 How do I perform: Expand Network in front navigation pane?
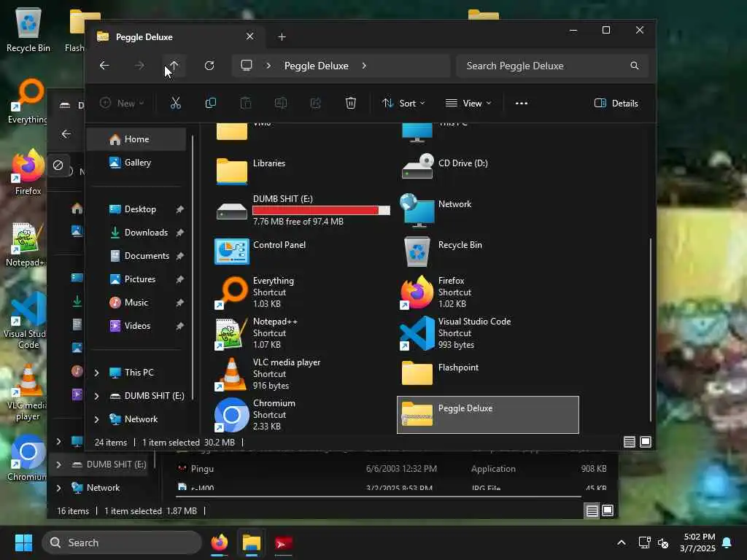pos(97,419)
